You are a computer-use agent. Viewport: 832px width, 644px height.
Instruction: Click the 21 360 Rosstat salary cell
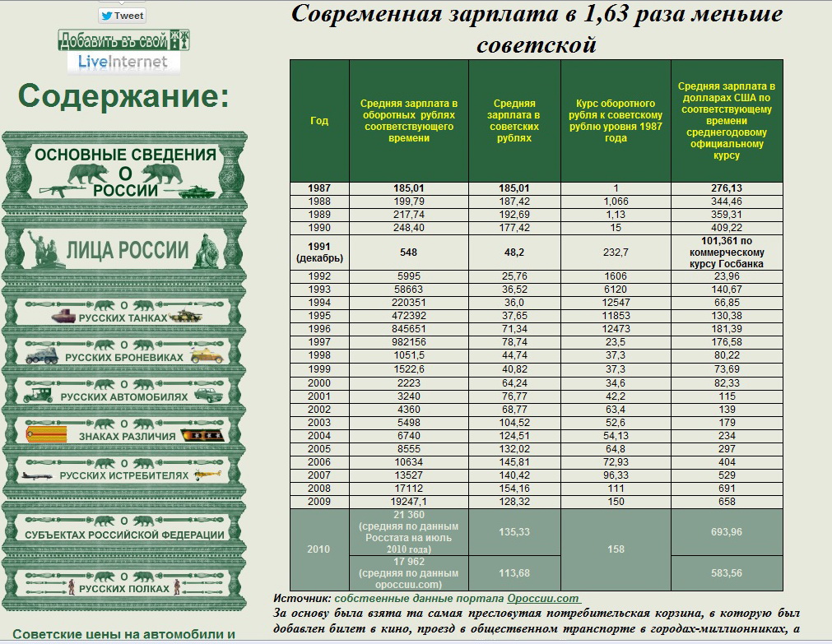click(x=408, y=532)
